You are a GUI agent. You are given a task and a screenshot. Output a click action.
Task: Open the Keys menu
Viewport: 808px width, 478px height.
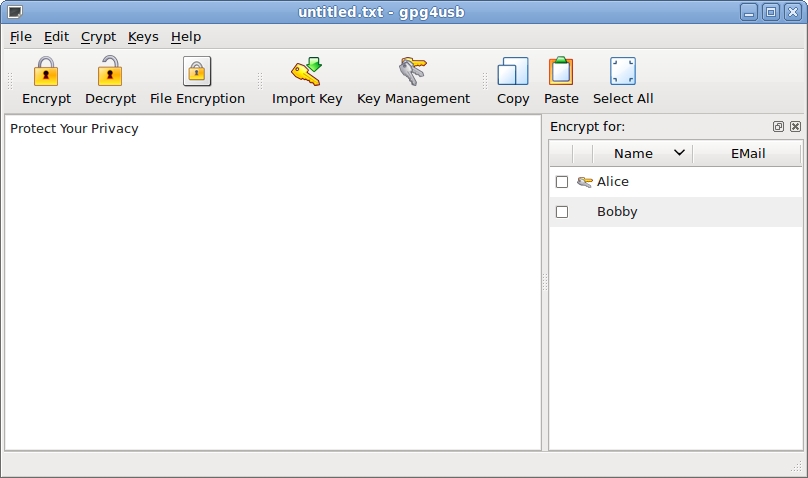point(143,37)
